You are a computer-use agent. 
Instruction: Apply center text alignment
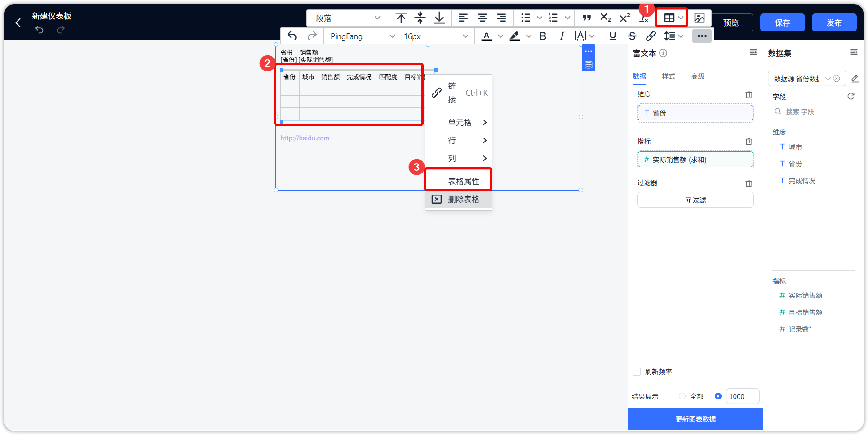point(483,18)
